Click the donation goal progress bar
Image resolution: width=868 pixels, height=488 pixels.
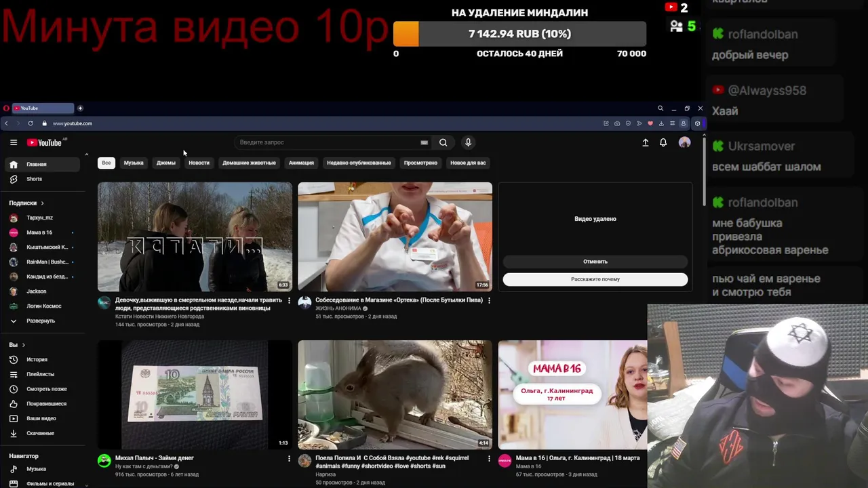pyautogui.click(x=519, y=34)
